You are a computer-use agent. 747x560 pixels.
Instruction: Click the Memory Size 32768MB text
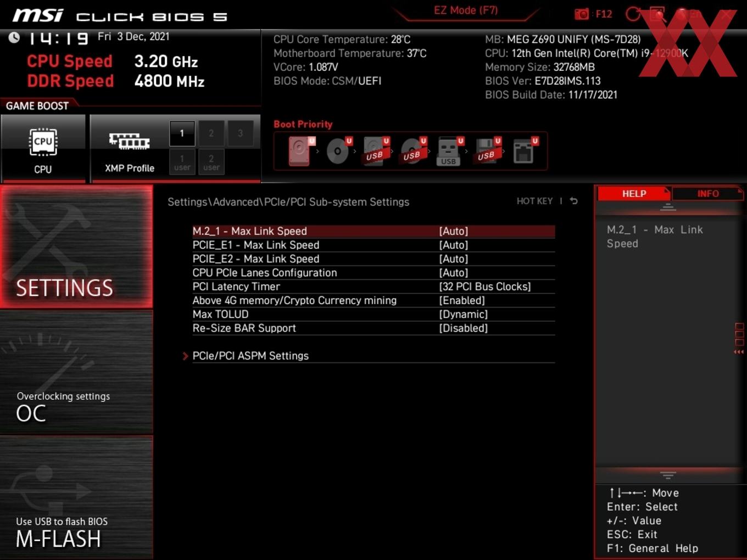click(x=540, y=67)
